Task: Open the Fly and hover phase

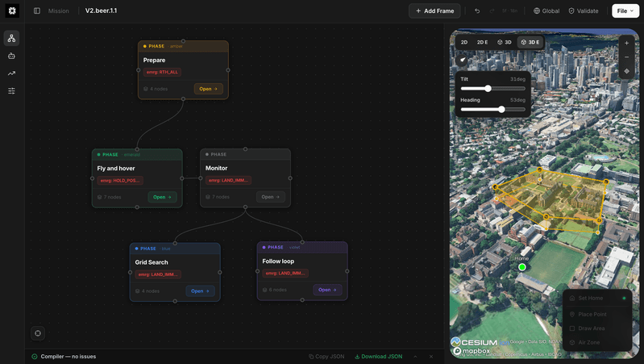Action: tap(162, 197)
